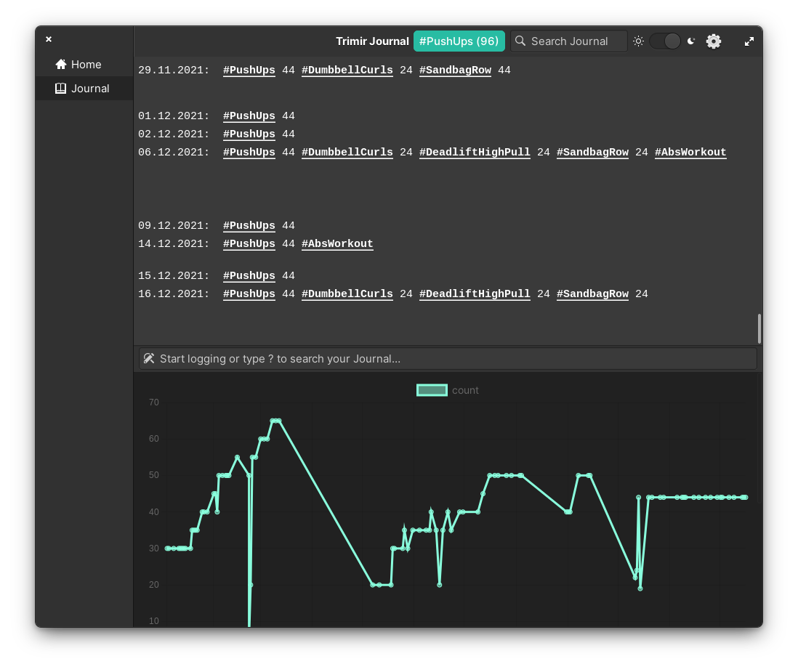Viewport: 798px width, 672px height.
Task: Focus the Start logging input field
Action: (448, 359)
